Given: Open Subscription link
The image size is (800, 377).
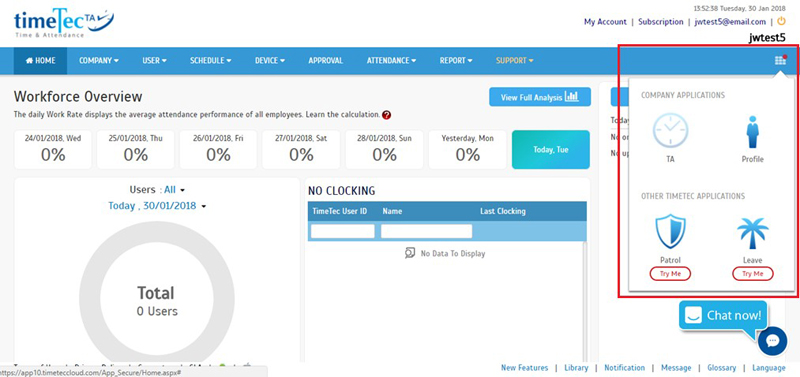Looking at the screenshot, I should 661,22.
